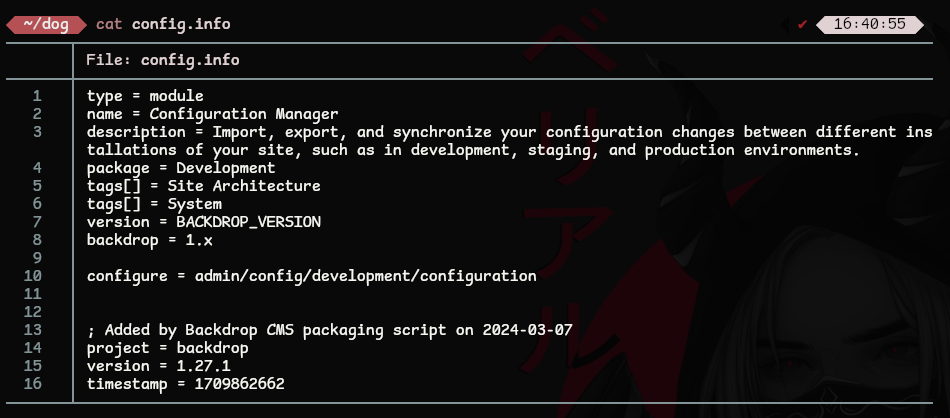Click 'name = Configuration Manager' text
The image size is (950, 418).
tap(213, 114)
